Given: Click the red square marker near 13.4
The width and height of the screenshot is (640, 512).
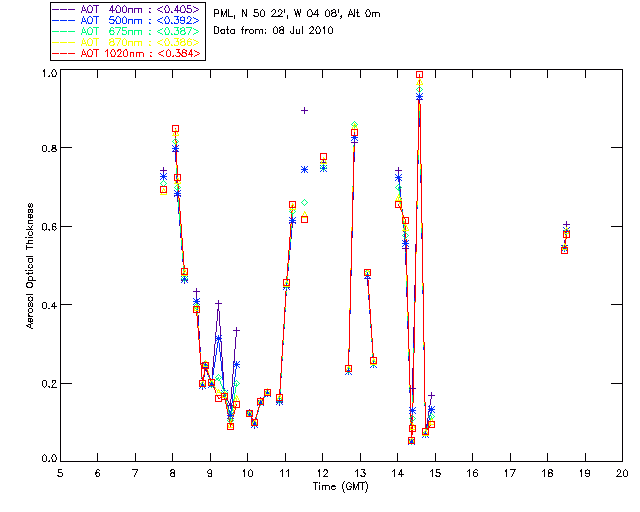Looking at the screenshot, I should click(373, 361).
